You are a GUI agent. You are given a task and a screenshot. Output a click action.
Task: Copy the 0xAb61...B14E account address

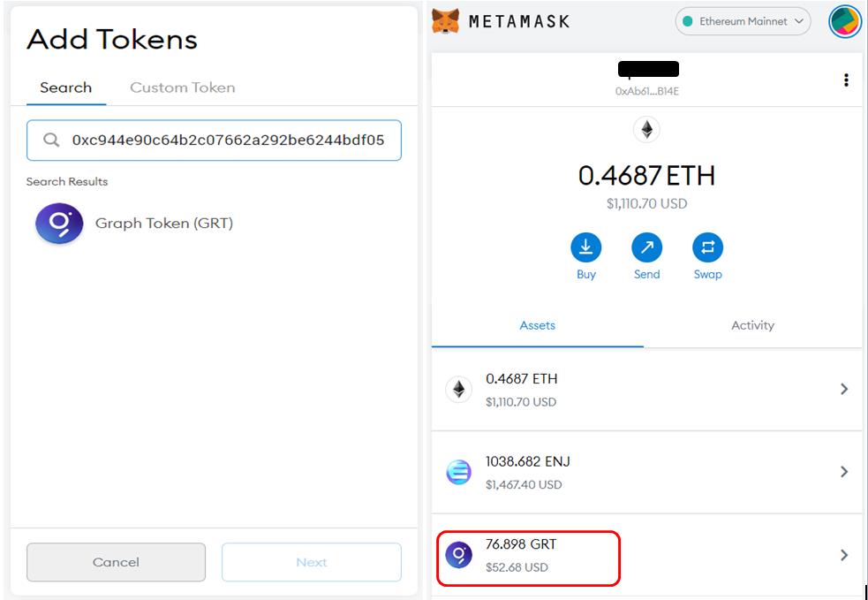[x=646, y=91]
